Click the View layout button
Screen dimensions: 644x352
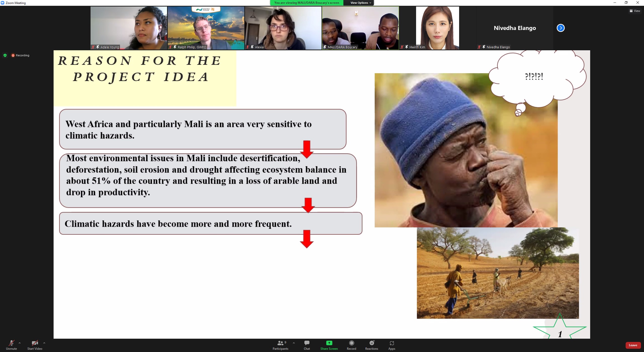pyautogui.click(x=634, y=11)
